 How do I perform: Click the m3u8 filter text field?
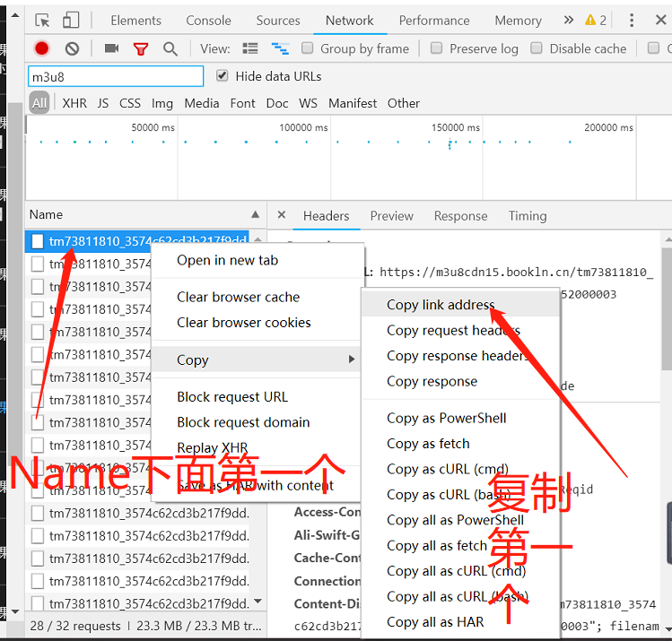point(116,76)
